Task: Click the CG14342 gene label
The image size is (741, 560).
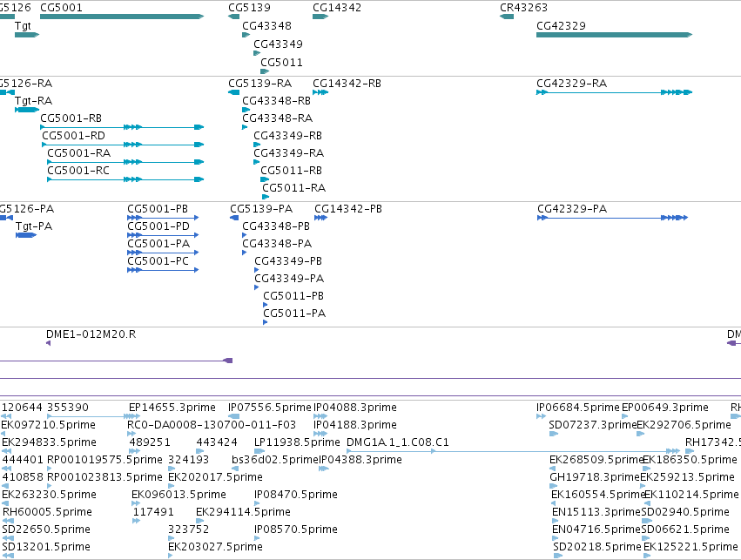Action: click(337, 8)
